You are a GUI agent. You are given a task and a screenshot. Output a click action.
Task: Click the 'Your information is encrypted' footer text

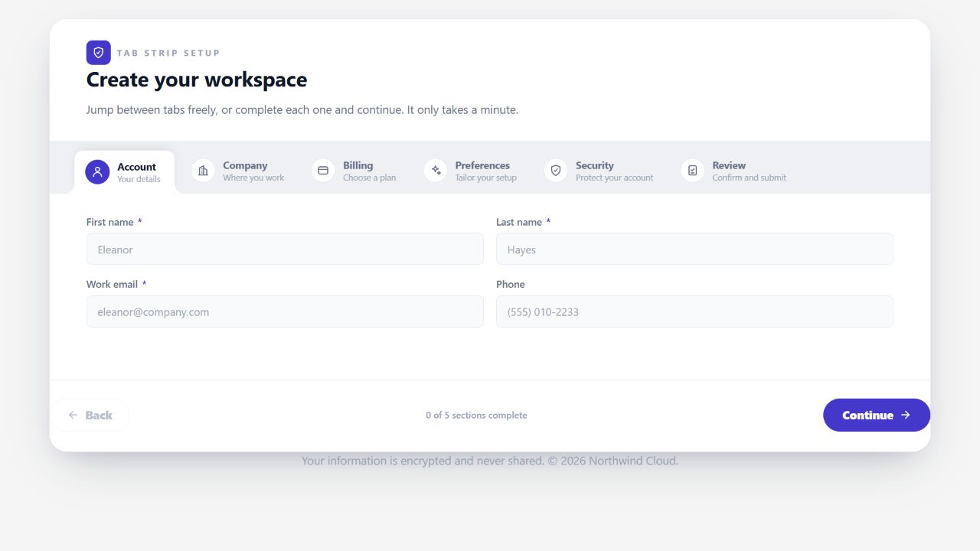coord(490,461)
